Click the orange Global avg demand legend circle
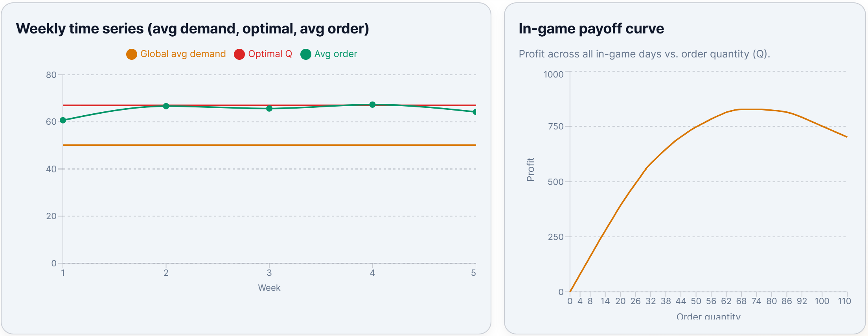This screenshot has width=868, height=336. click(131, 54)
